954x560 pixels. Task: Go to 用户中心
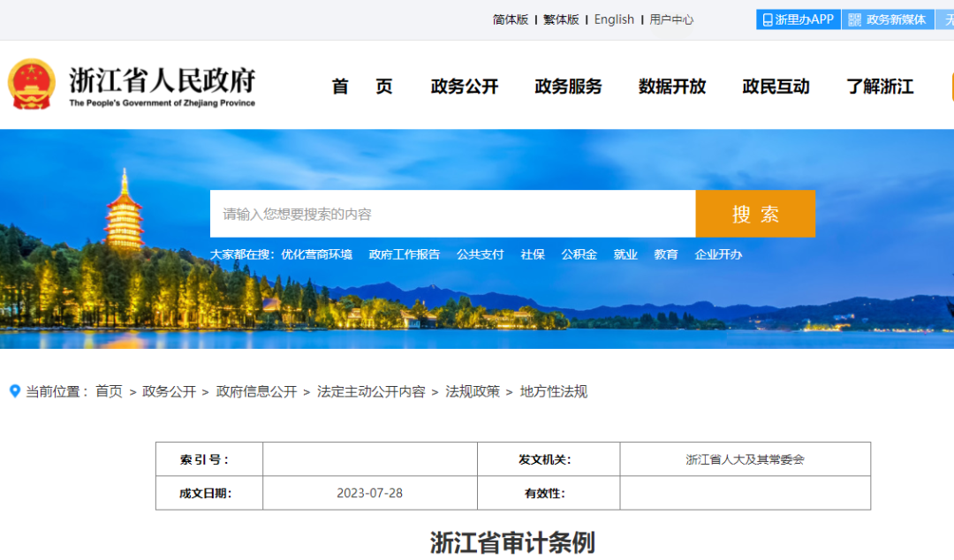(671, 19)
